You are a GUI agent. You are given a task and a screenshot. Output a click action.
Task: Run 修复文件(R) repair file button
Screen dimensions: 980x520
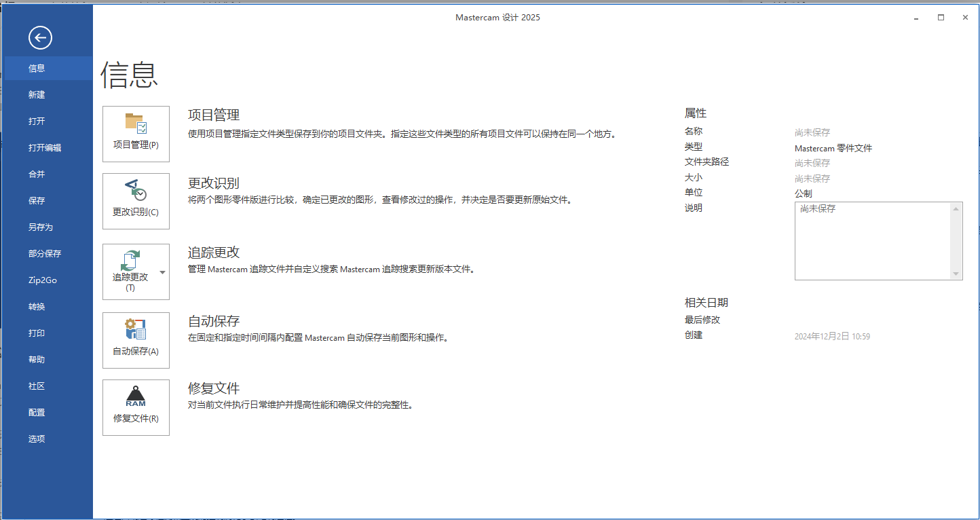point(136,407)
